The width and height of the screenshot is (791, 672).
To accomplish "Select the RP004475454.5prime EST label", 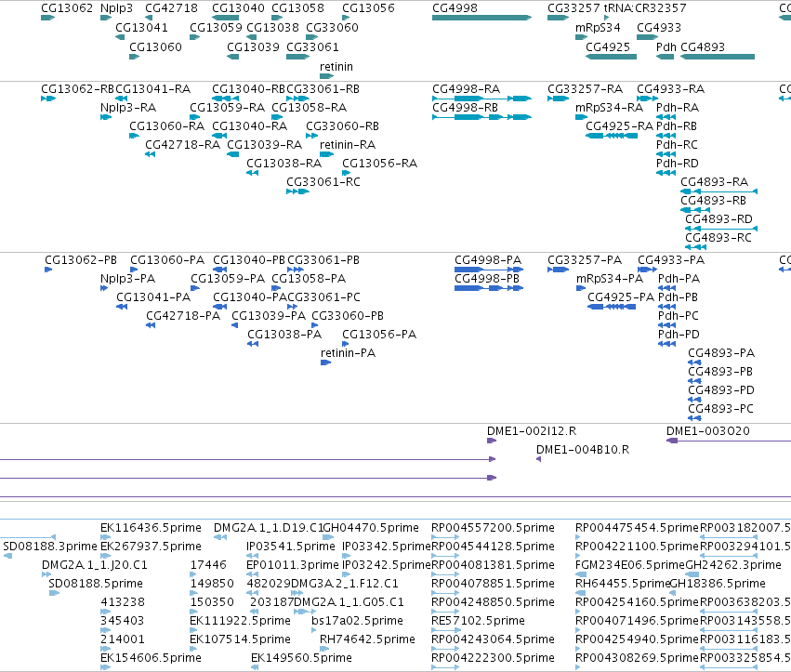I will (x=637, y=528).
